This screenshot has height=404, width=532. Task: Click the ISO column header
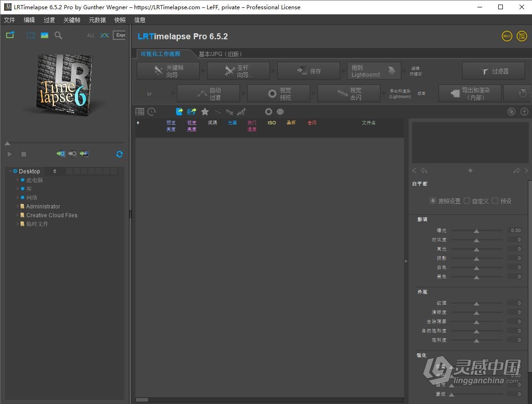pyautogui.click(x=271, y=123)
